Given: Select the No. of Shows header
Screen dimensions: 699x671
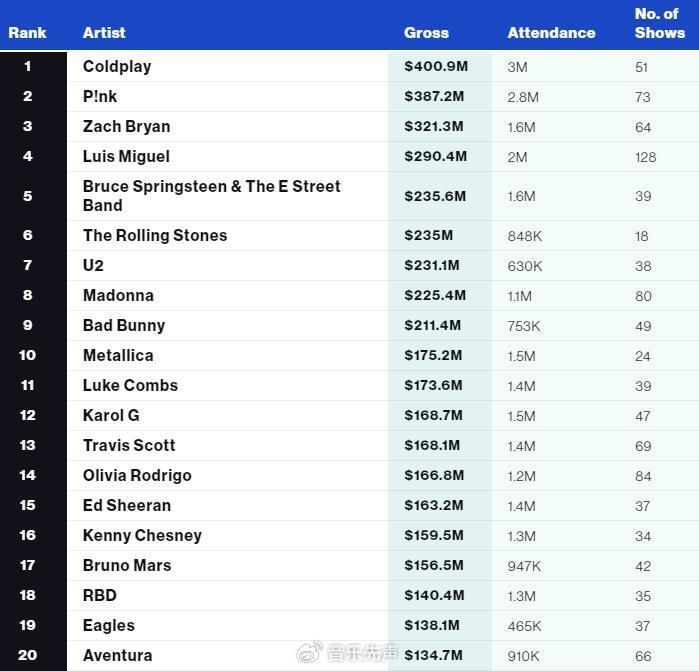Looking at the screenshot, I should [660, 23].
